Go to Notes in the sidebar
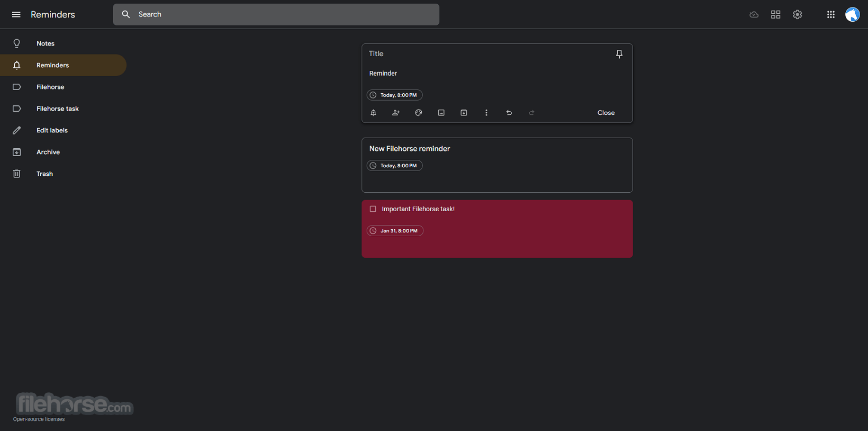868x431 pixels. point(63,43)
